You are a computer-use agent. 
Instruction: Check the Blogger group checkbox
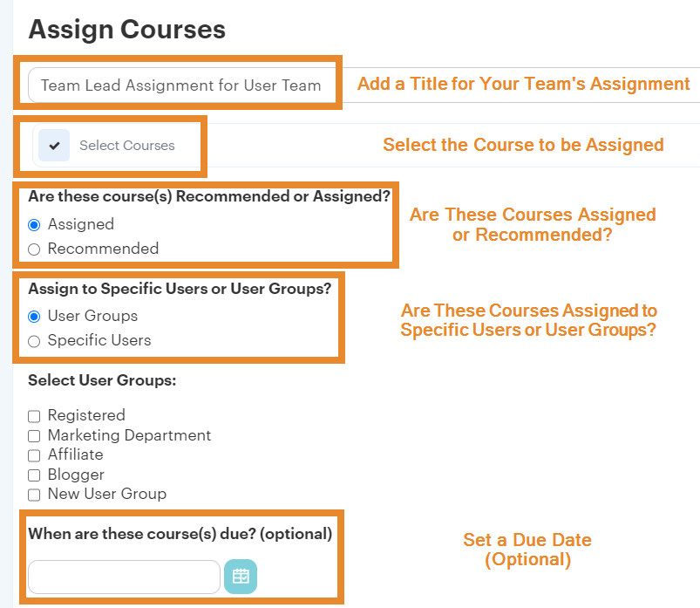click(x=34, y=475)
